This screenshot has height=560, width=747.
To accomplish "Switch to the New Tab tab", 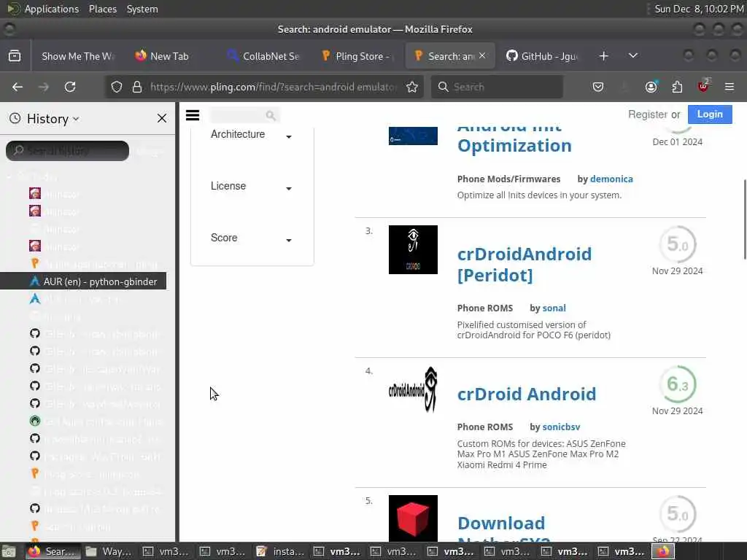I will tap(169, 56).
